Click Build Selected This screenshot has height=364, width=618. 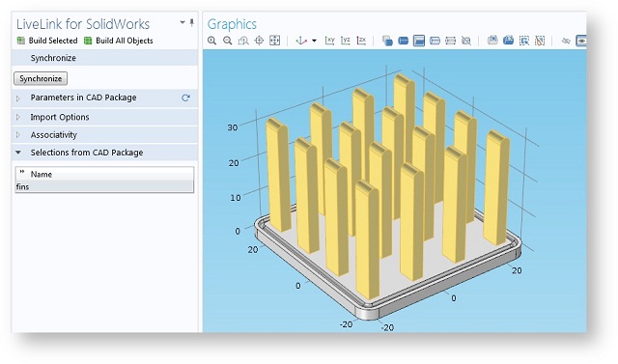(47, 41)
